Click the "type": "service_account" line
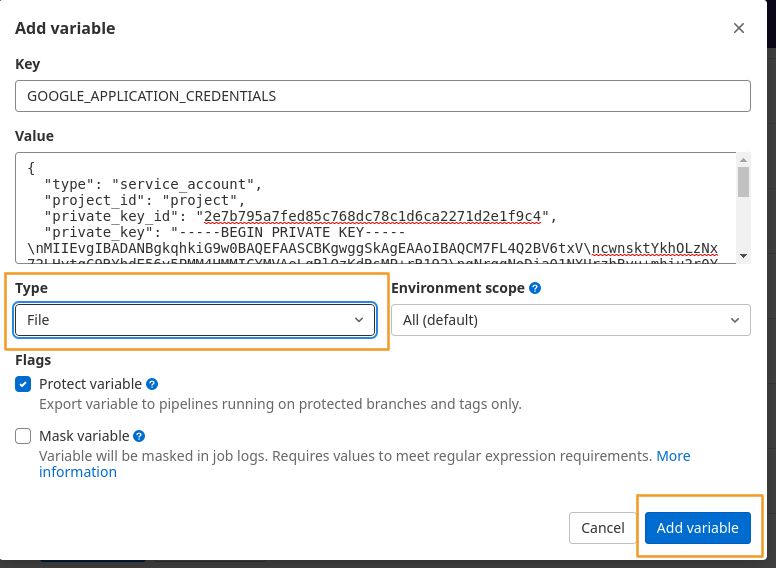Viewport: 776px width, 568px height. tap(153, 184)
